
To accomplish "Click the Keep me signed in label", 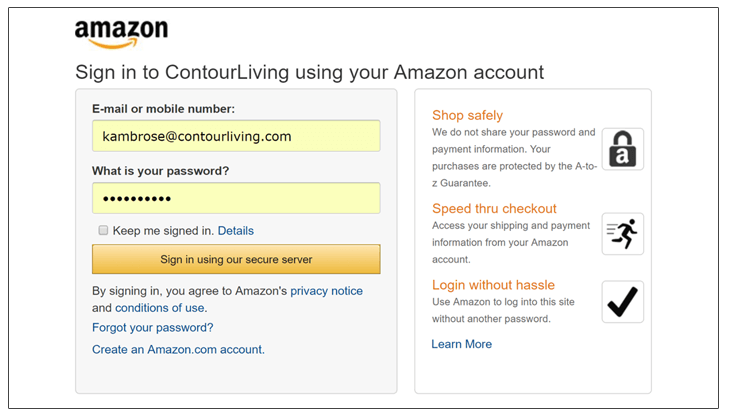I will (162, 231).
